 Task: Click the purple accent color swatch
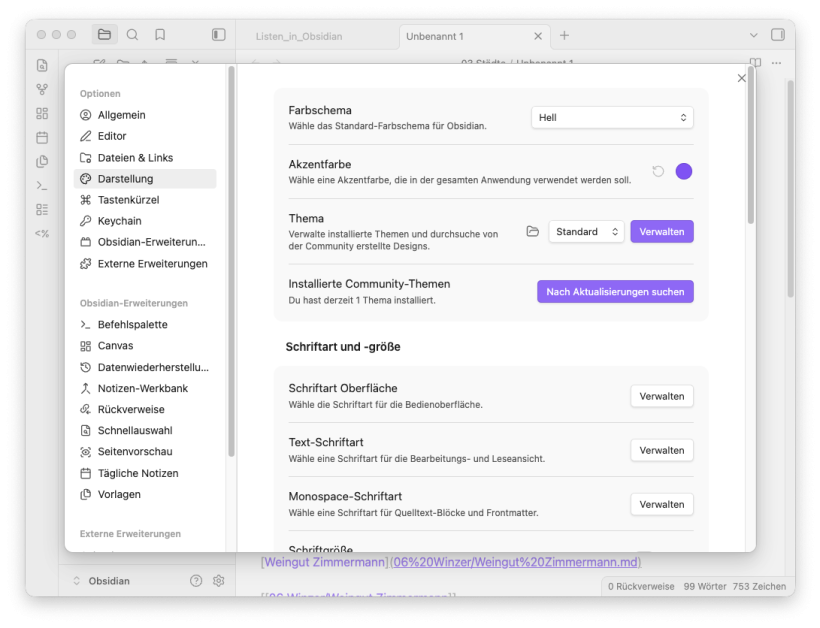pos(684,171)
